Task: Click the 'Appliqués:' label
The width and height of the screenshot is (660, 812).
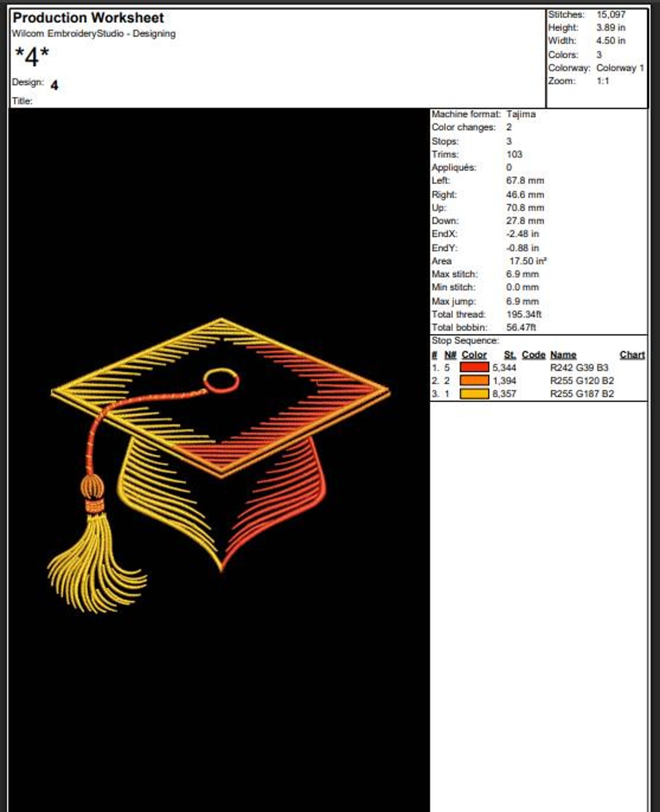Action: [454, 168]
